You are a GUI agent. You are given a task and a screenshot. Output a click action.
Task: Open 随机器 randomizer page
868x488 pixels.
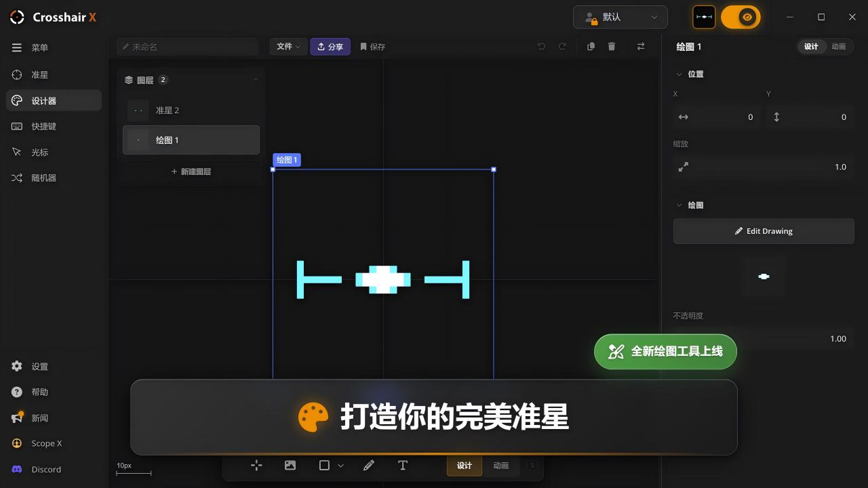coord(54,178)
